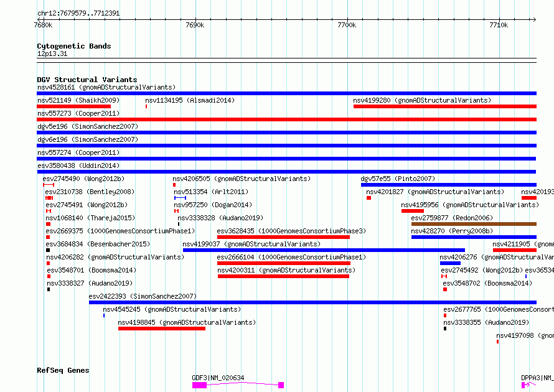
Task: Click the DGV Structural Variants track title
Action: [87, 80]
